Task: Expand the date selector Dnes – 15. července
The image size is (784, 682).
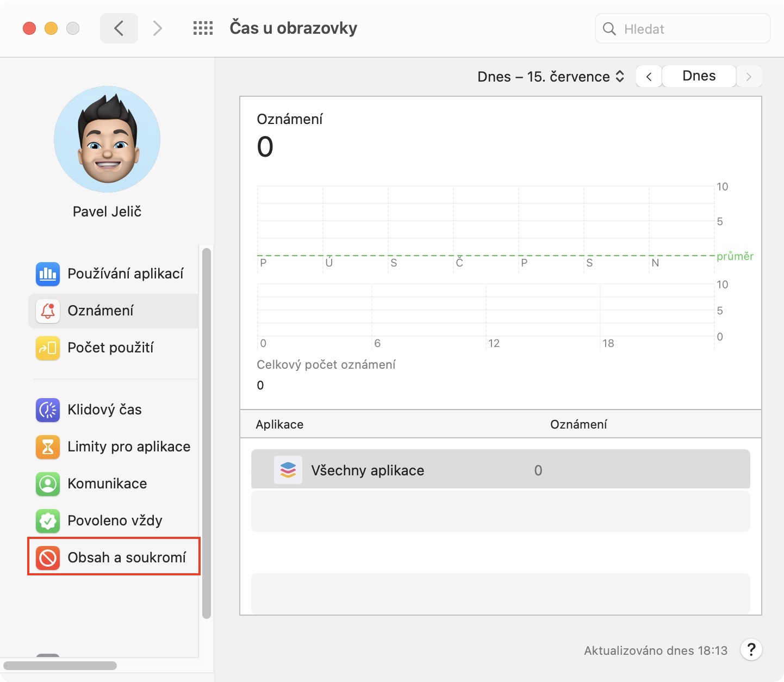Action: 550,77
